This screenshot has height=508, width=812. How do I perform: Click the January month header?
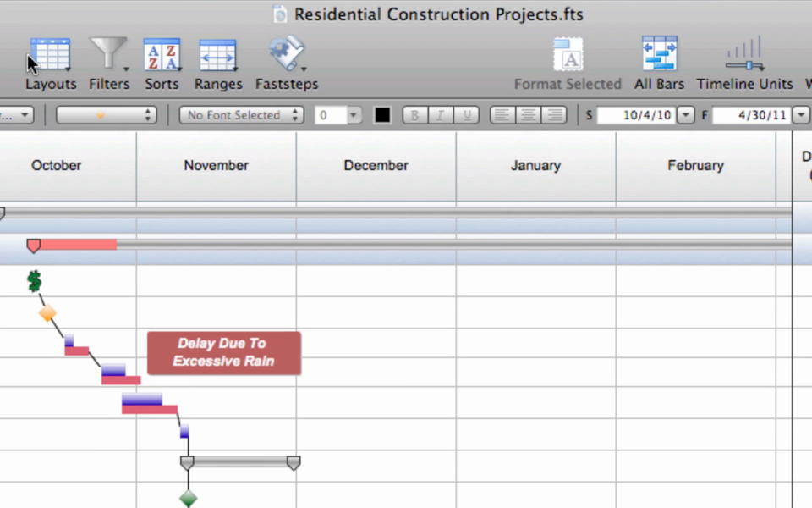[535, 165]
